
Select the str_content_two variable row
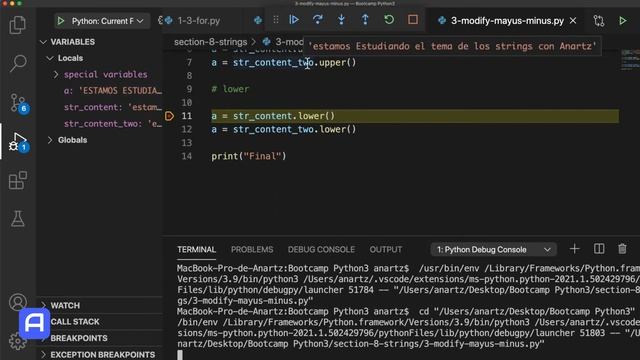pyautogui.click(x=113, y=124)
